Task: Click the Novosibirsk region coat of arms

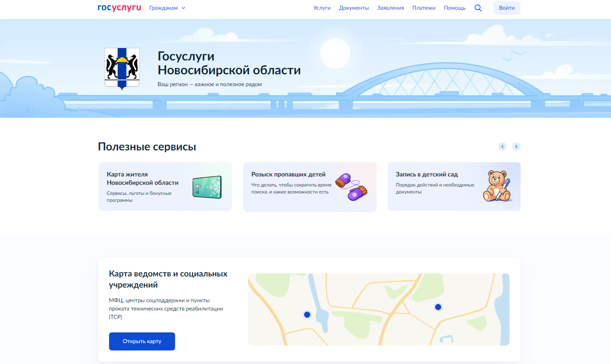Action: click(122, 68)
